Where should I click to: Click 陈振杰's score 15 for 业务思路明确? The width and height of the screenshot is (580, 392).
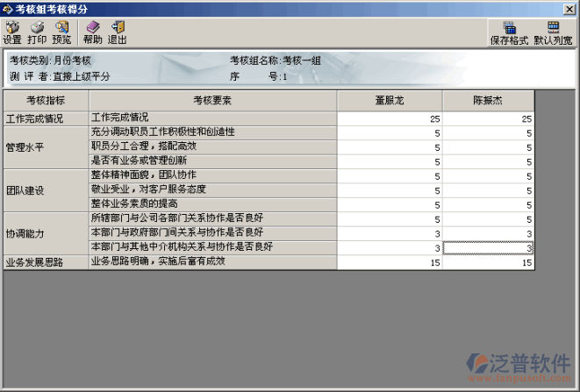(488, 262)
